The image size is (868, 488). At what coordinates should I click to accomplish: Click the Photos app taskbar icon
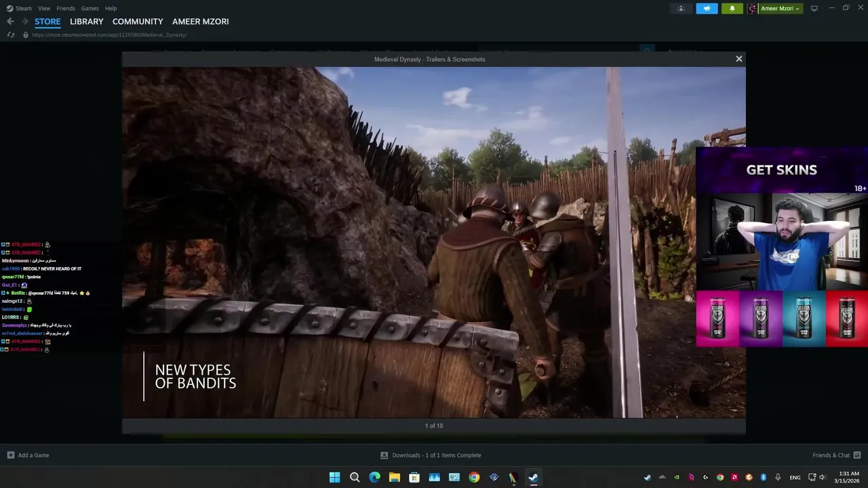434,477
